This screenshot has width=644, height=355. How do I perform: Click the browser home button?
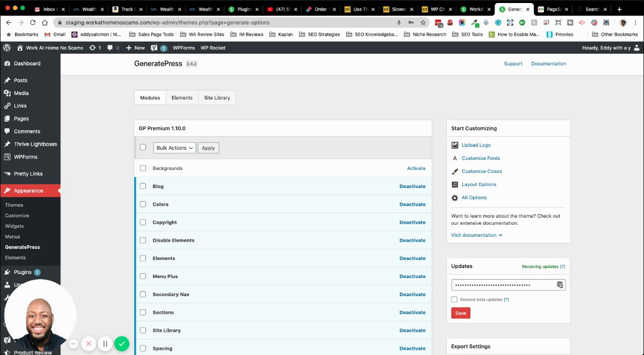[x=45, y=23]
